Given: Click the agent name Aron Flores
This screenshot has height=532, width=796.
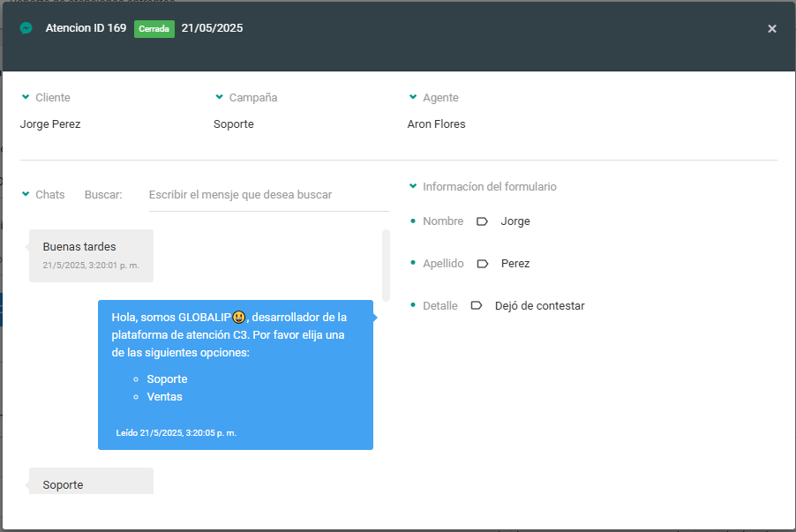Looking at the screenshot, I should coord(436,124).
